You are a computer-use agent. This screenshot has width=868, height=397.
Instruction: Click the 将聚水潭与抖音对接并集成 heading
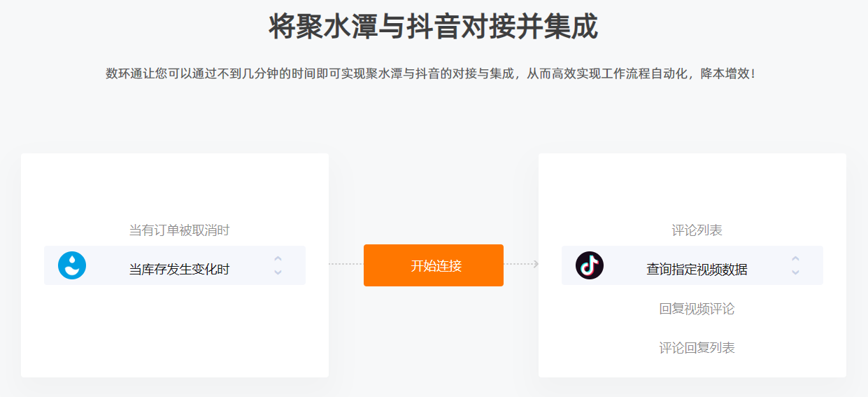pos(434,27)
